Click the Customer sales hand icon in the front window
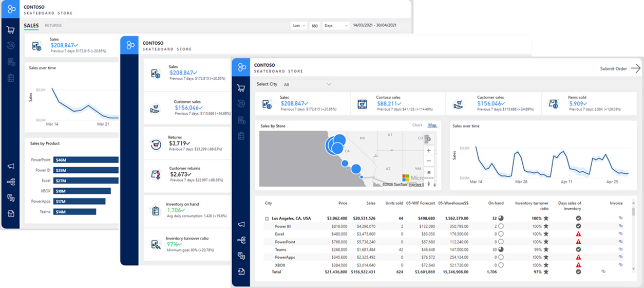644x288 pixels. [458, 104]
